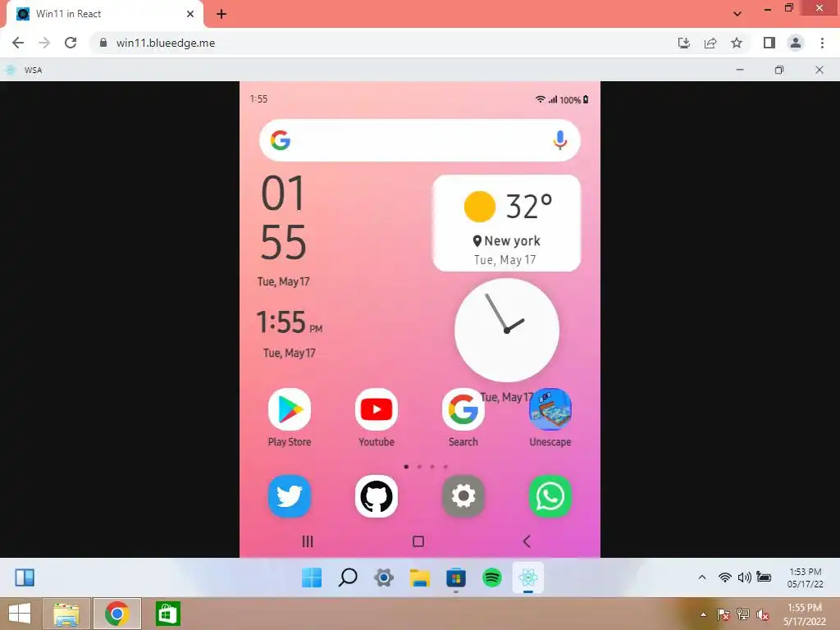Open host taskbar File Explorer
Image resolution: width=840 pixels, height=630 pixels.
(66, 614)
